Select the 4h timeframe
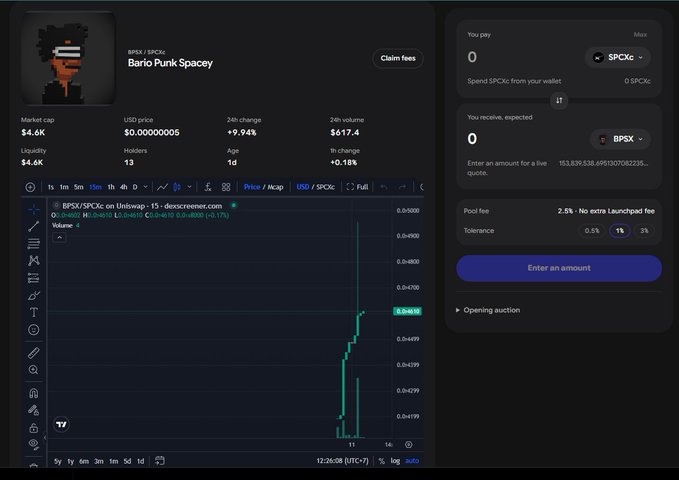Screen dimensions: 679x480 (x=123, y=187)
